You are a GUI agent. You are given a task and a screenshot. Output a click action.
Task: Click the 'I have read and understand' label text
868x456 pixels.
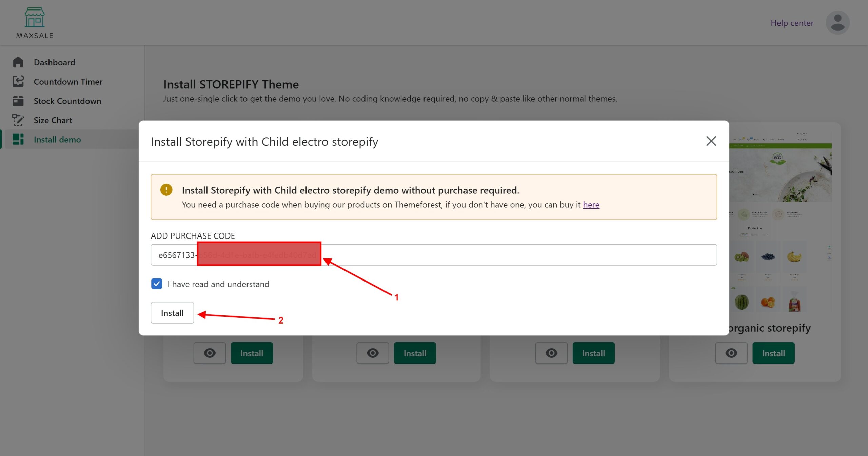point(218,284)
